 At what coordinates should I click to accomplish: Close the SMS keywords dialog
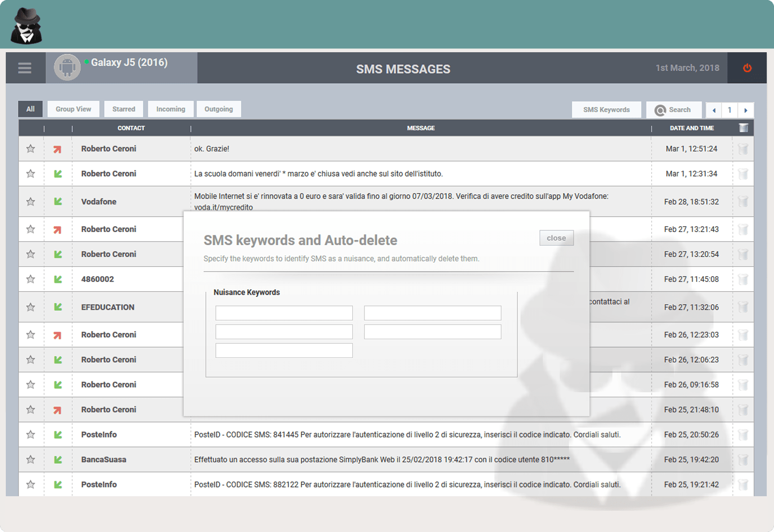(556, 238)
